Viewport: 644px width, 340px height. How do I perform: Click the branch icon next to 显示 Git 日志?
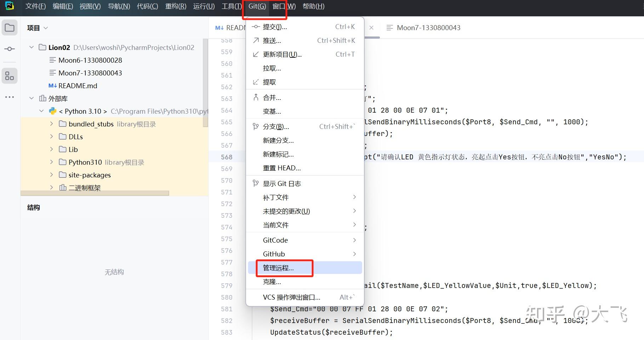click(256, 183)
